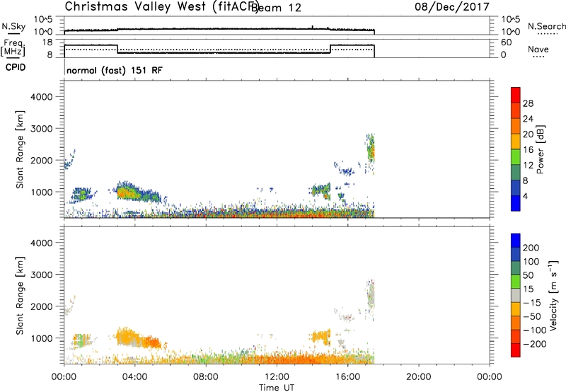Click the power panel 'Slant Range [km]' label

click(x=19, y=149)
